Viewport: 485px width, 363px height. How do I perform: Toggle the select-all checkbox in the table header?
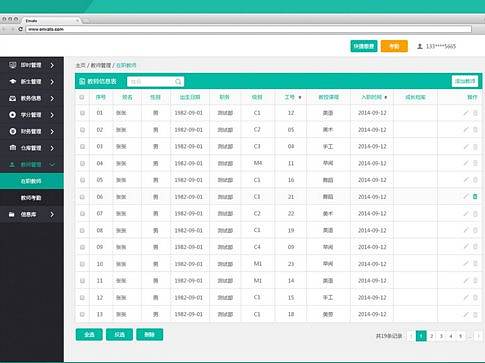click(x=82, y=97)
